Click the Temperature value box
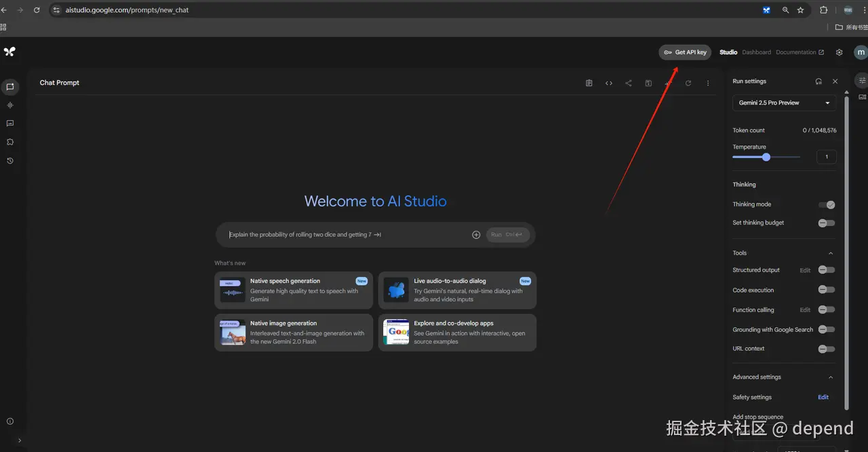Screen dimensions: 868x452 pos(826,157)
